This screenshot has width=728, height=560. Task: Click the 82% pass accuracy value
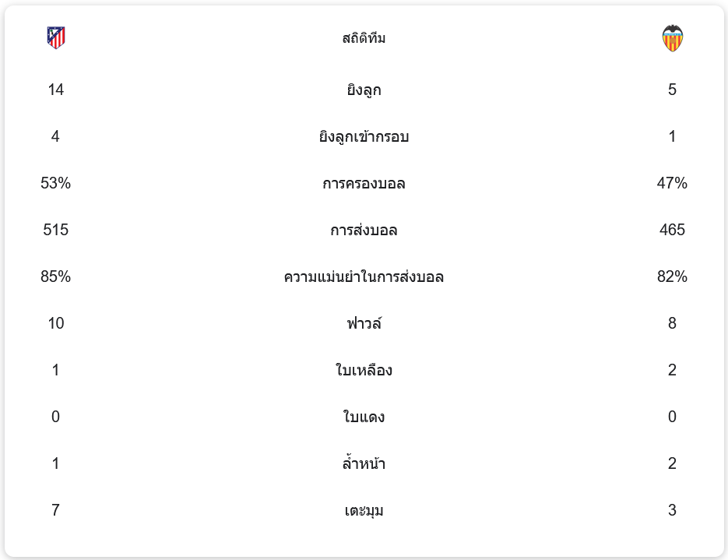click(672, 276)
